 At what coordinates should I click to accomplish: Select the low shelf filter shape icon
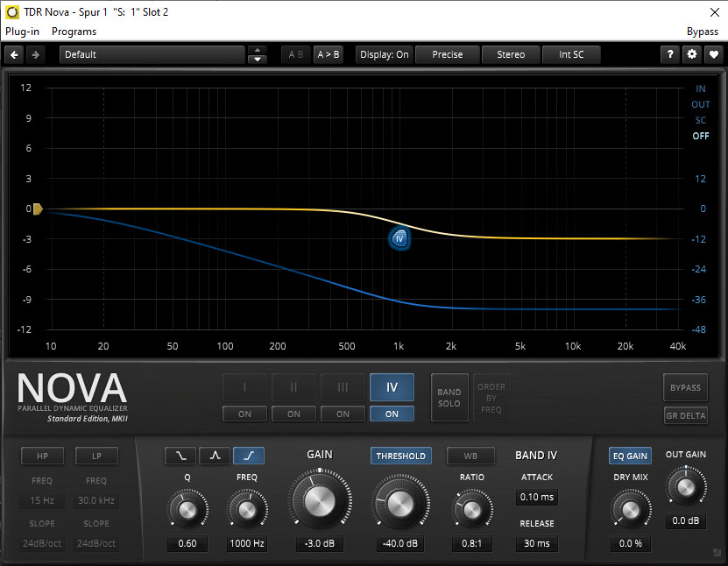[x=180, y=456]
